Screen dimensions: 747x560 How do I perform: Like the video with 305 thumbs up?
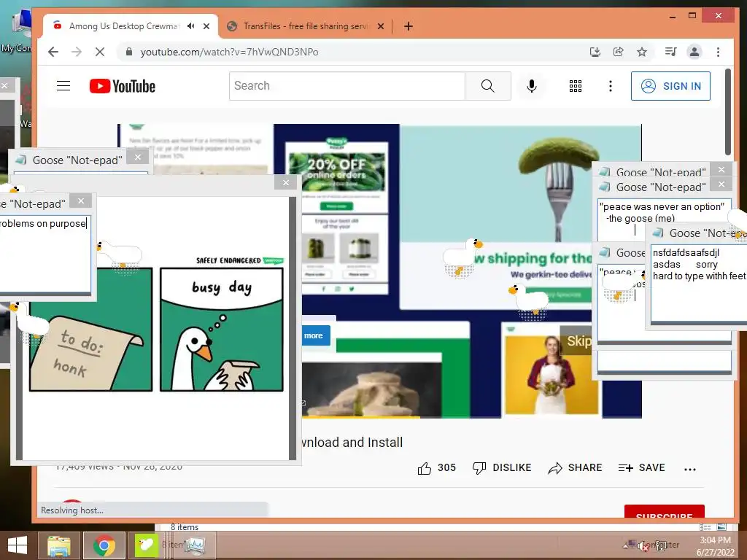(x=436, y=468)
